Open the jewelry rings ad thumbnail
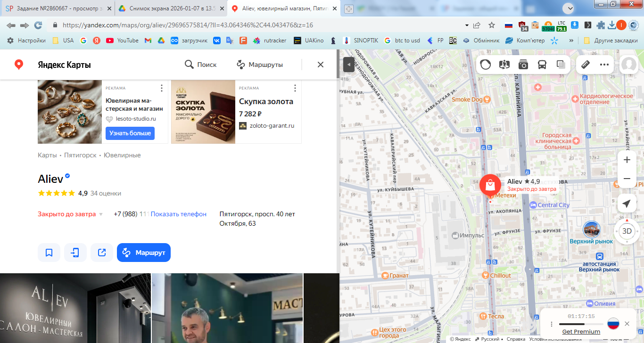Image resolution: width=644 pixels, height=343 pixels. click(x=70, y=112)
